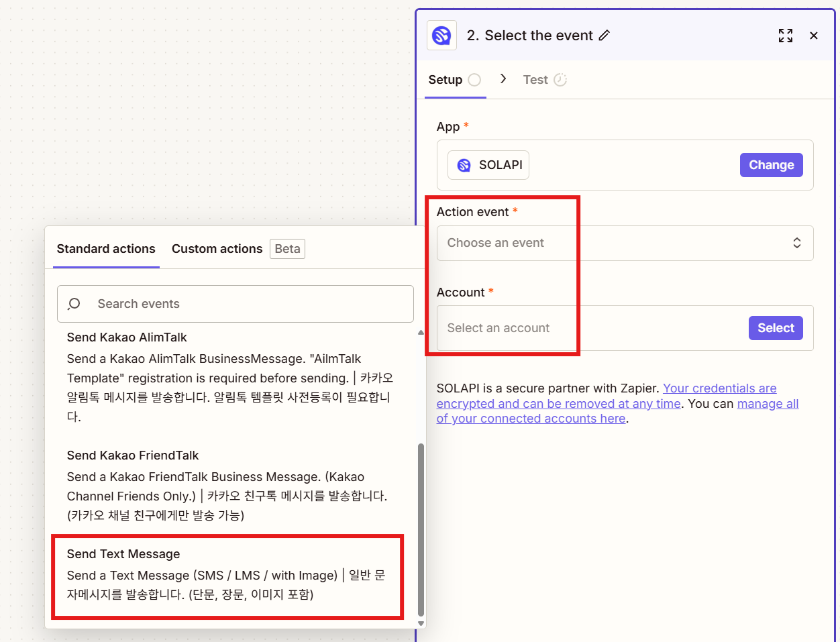Open the credentials are encrypted link

pos(719,388)
